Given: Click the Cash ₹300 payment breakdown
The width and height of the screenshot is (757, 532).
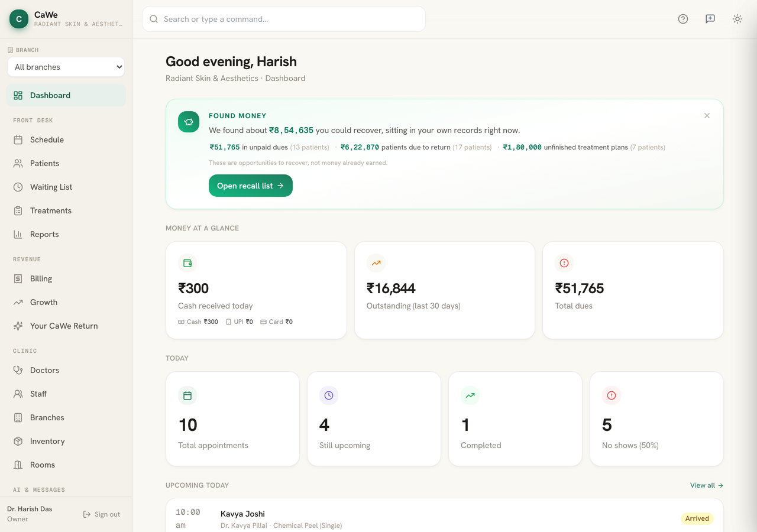Looking at the screenshot, I should [x=198, y=322].
